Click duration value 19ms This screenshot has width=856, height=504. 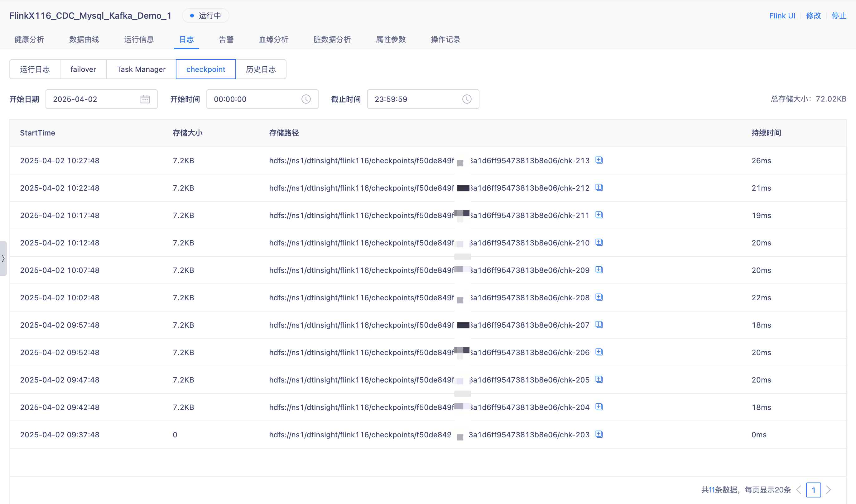(x=761, y=215)
